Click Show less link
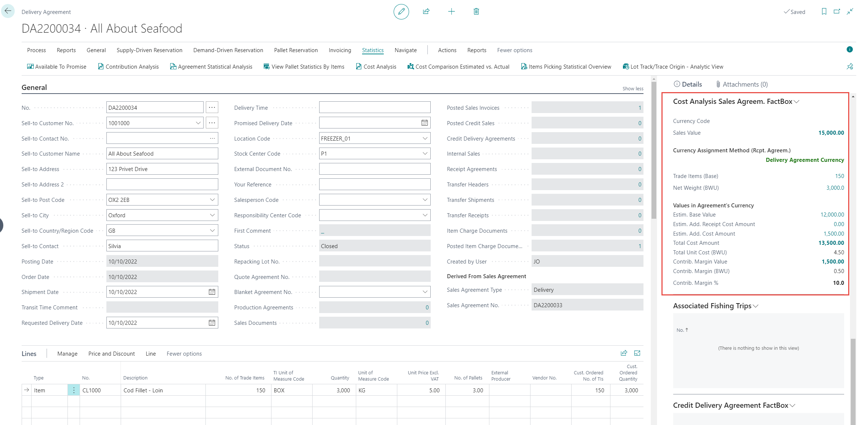 632,88
